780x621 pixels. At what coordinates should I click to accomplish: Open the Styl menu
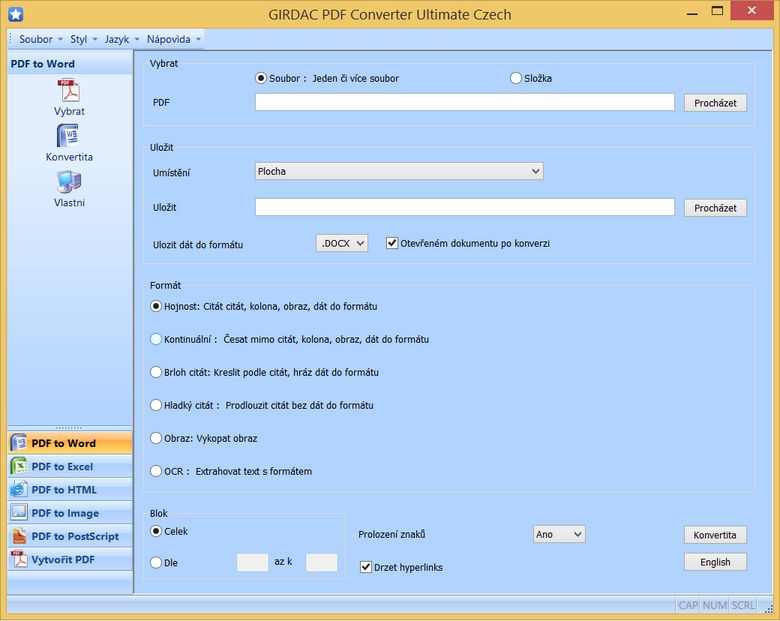coord(83,39)
